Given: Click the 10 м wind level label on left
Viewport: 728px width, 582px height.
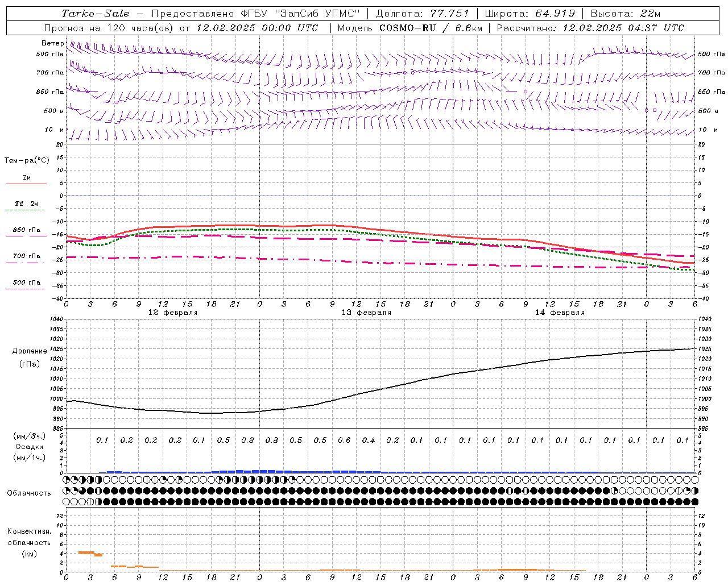Looking at the screenshot, I should point(55,130).
